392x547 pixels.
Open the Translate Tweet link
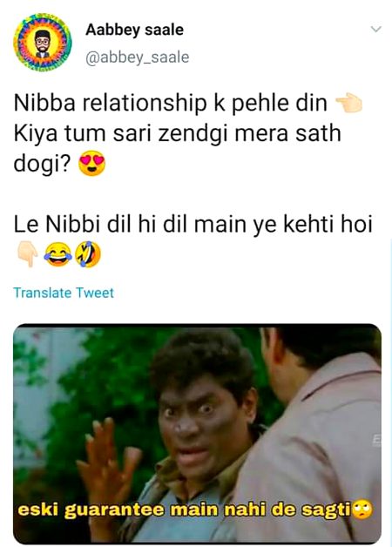point(64,293)
